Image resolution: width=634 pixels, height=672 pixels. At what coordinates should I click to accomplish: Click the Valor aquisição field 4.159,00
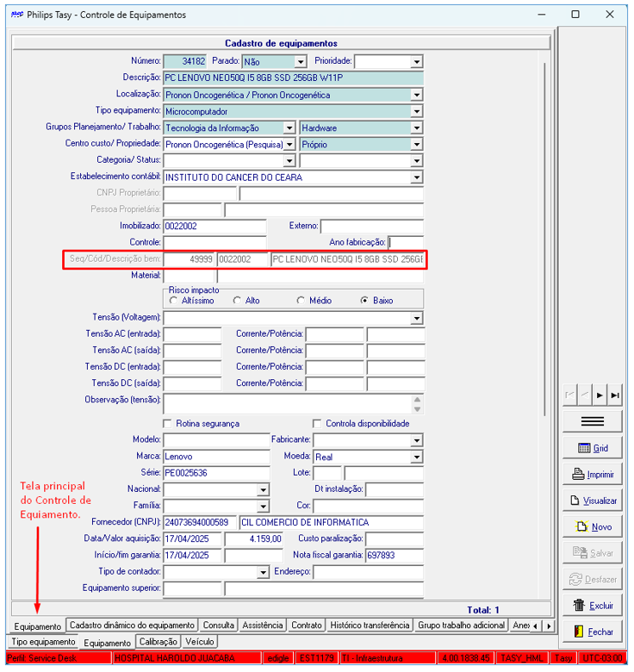click(254, 538)
